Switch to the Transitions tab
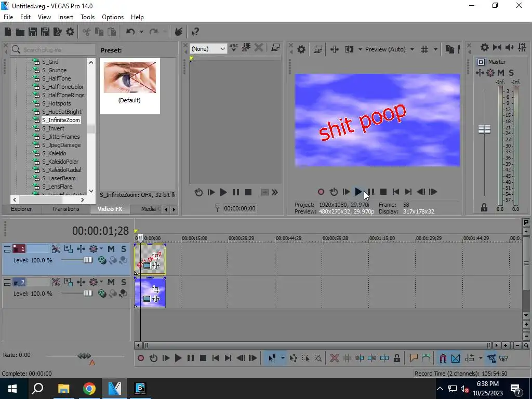The image size is (532, 399). [65, 209]
